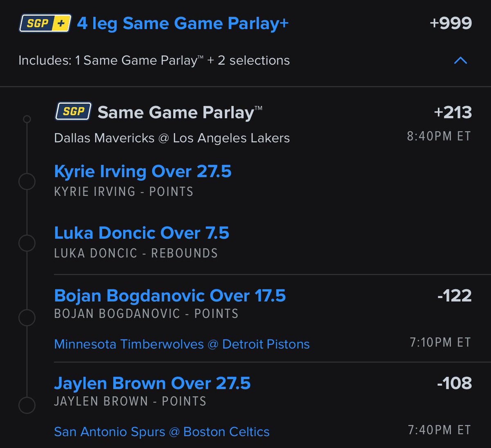Viewport: 491px width, 448px height.
Task: Click the +999 parlay odds
Action: 451,23
